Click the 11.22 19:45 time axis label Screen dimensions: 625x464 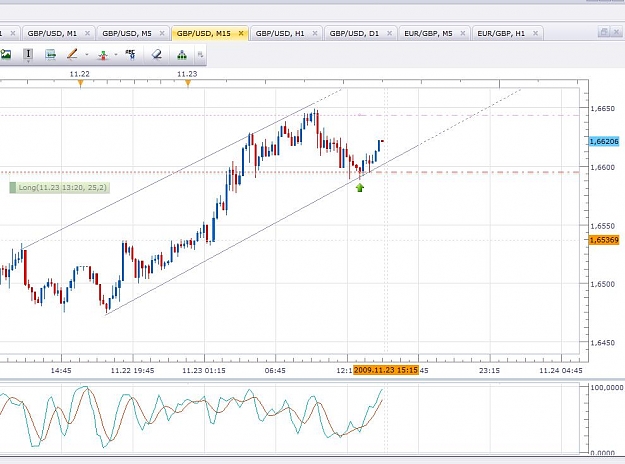[x=132, y=371]
